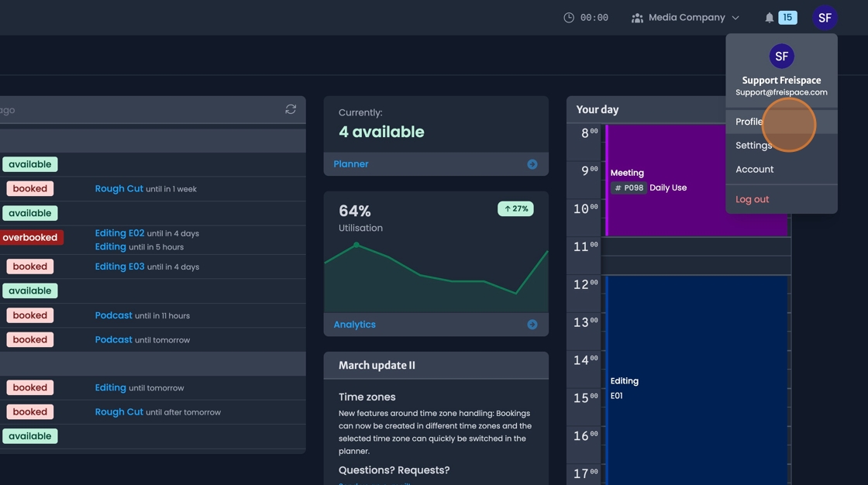Screen dimensions: 868x485
Task: Click the arrow icon beside Analytics
Action: (x=532, y=325)
